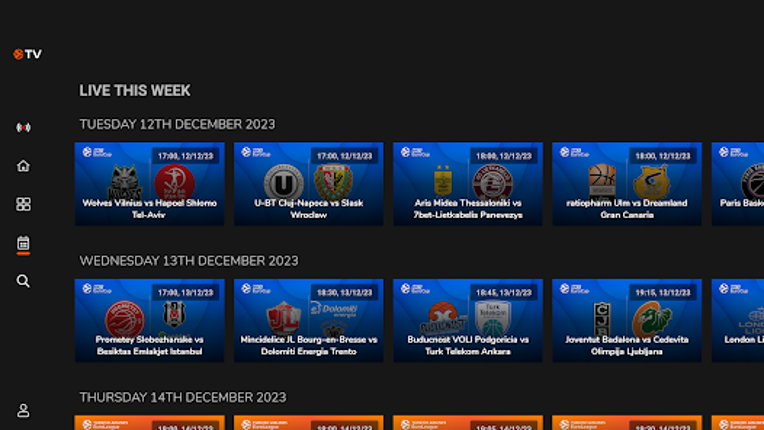Open the partially visible Paris Basketball card
764x430 pixels.
tap(738, 184)
